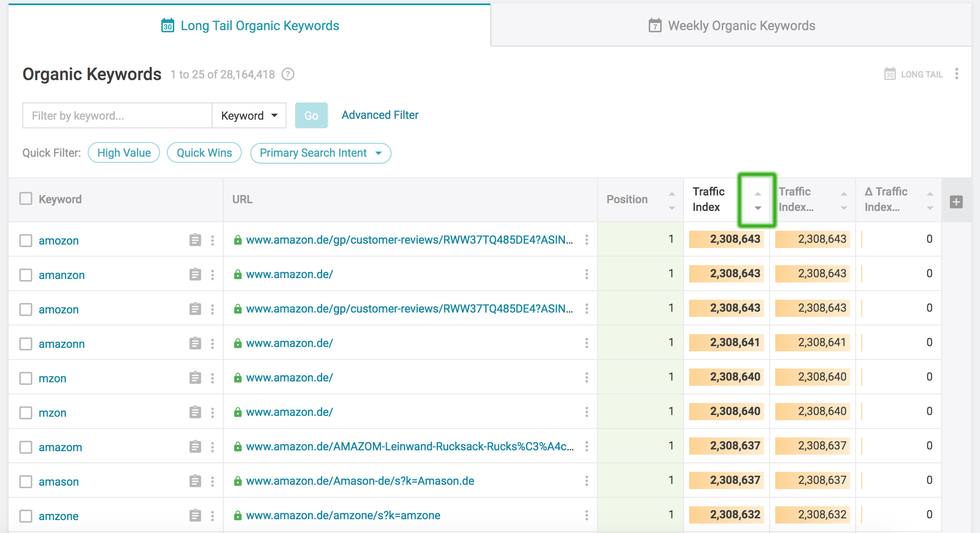Click the Go filter button
Viewport: 980px width, 533px height.
point(311,115)
